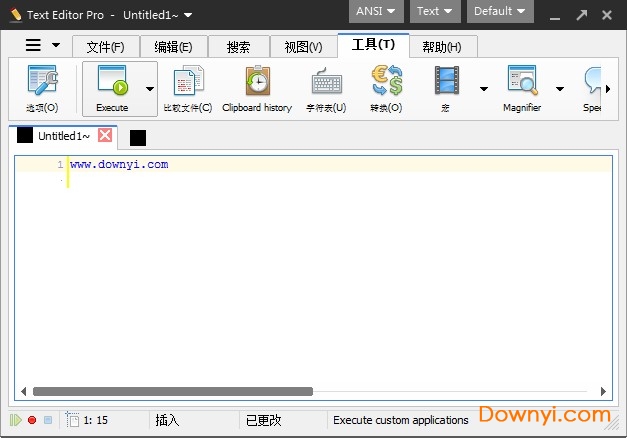Toggle the Insert (插入) mode indicator
Image resolution: width=627 pixels, height=438 pixels.
[167, 420]
